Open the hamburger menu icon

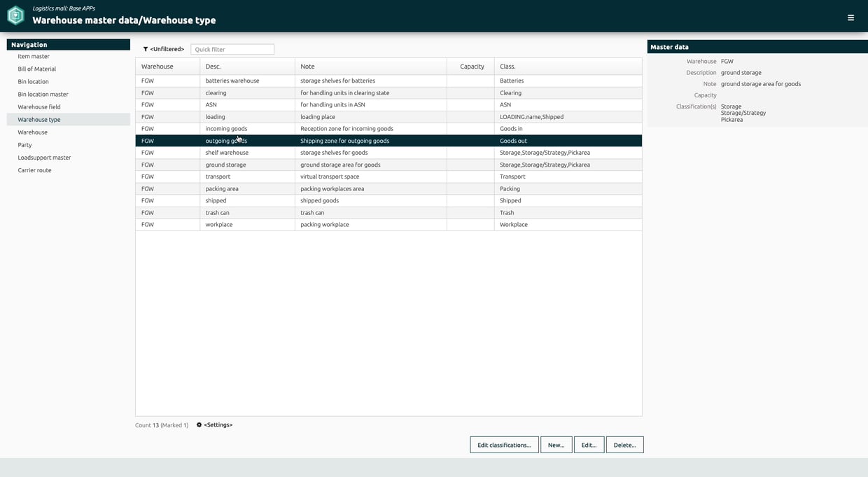850,18
